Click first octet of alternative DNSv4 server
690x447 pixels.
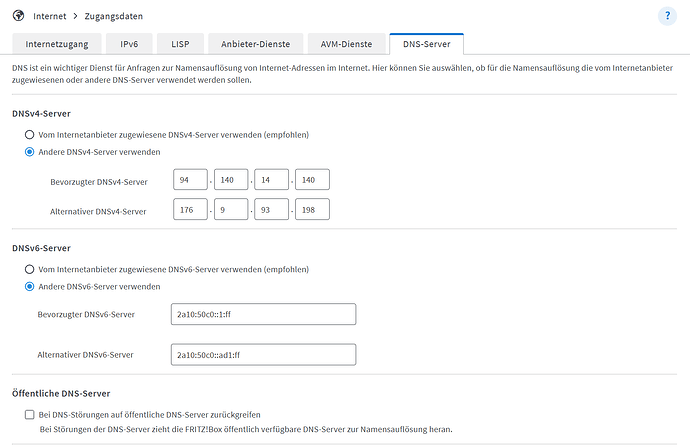pyautogui.click(x=189, y=210)
